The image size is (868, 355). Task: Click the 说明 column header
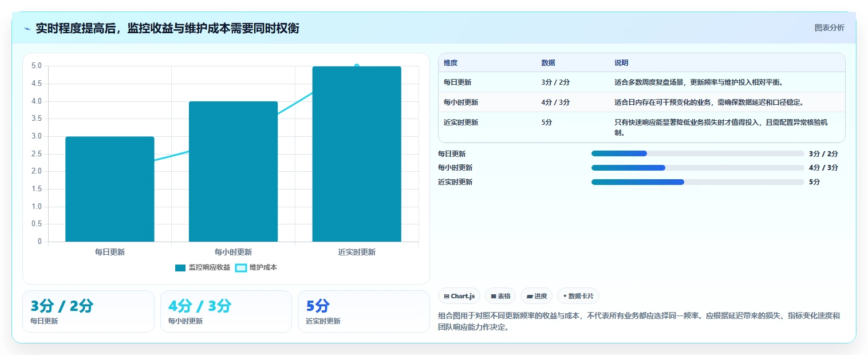[621, 63]
